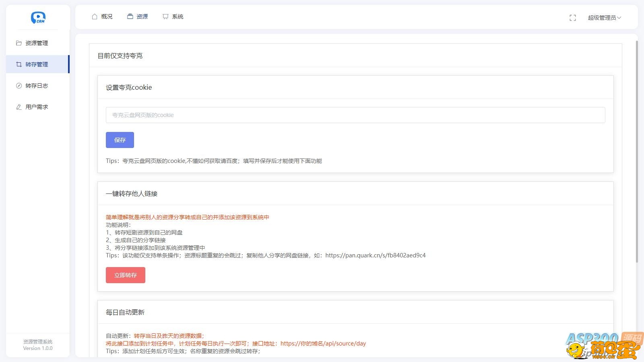Click the 功能说明 label
This screenshot has width=644, height=362.
tap(118, 225)
